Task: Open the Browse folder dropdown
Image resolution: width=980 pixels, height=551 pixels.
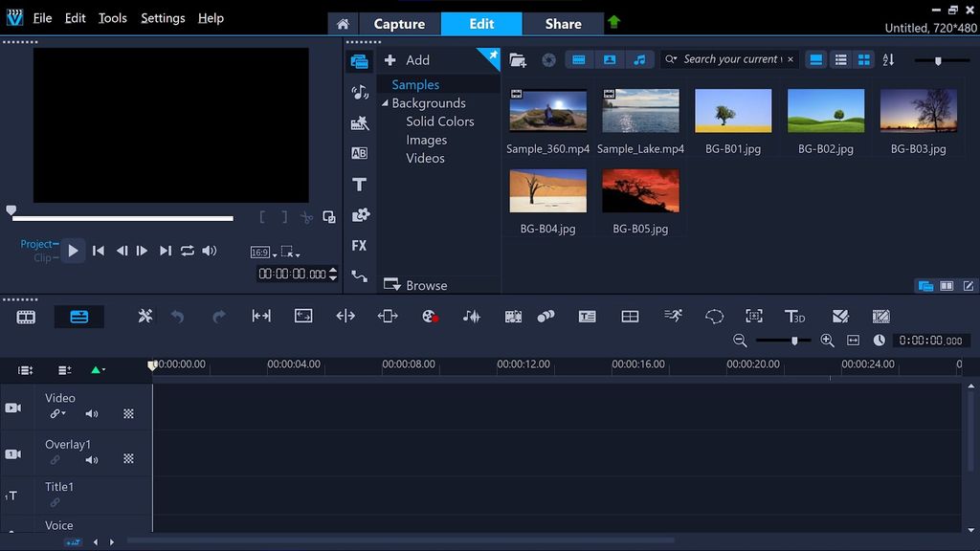Action: 394,284
